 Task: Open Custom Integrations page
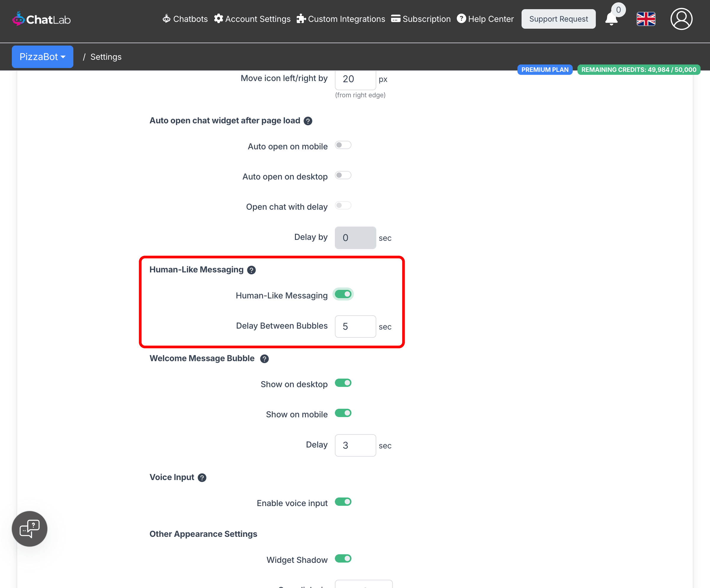coord(341,19)
